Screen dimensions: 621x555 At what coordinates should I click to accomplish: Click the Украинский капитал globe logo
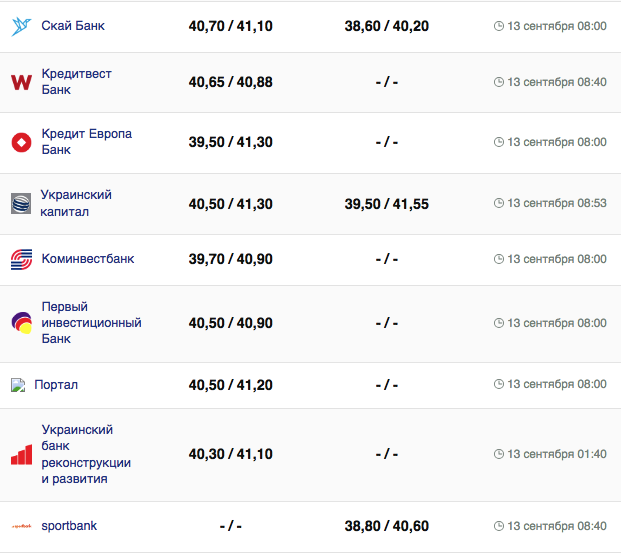click(21, 203)
